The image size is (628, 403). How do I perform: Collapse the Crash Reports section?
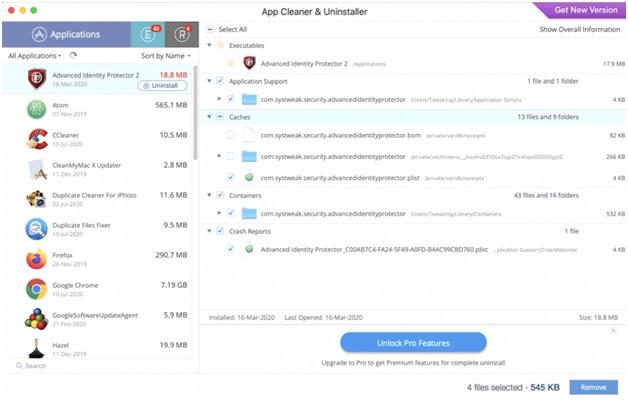(x=209, y=231)
